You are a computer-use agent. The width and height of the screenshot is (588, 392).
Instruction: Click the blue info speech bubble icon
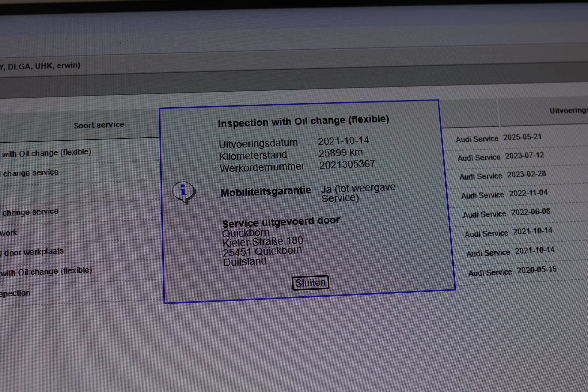(x=184, y=192)
